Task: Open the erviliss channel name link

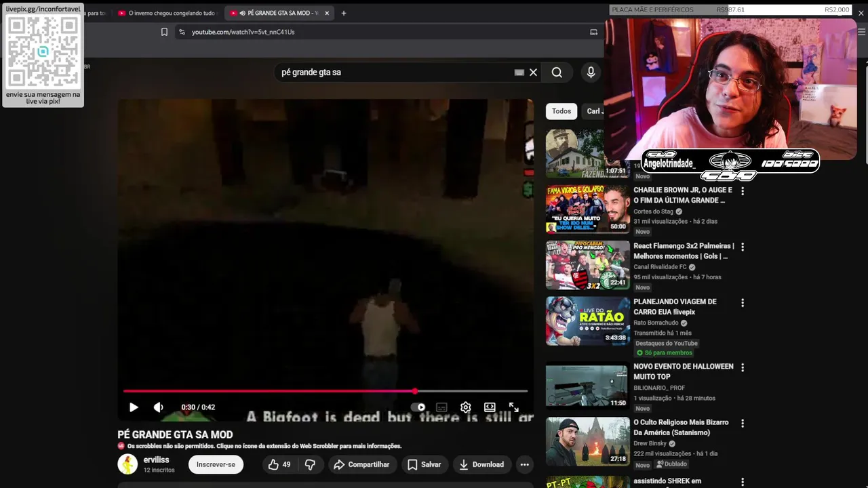Action: pyautogui.click(x=156, y=460)
